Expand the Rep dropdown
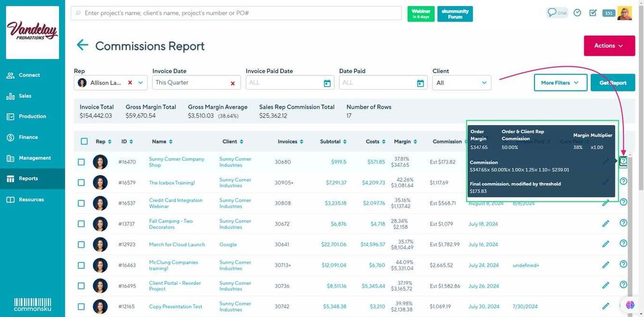Viewport: 644px width, 317px height. (140, 83)
